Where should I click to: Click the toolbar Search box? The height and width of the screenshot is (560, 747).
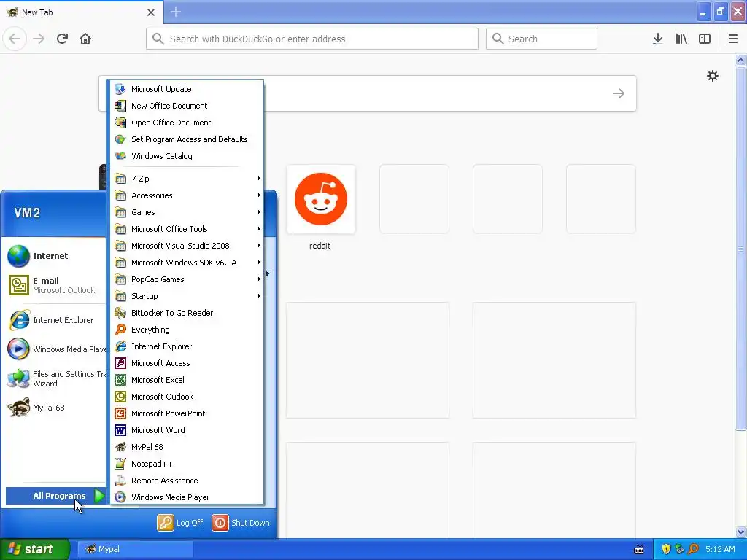[541, 39]
